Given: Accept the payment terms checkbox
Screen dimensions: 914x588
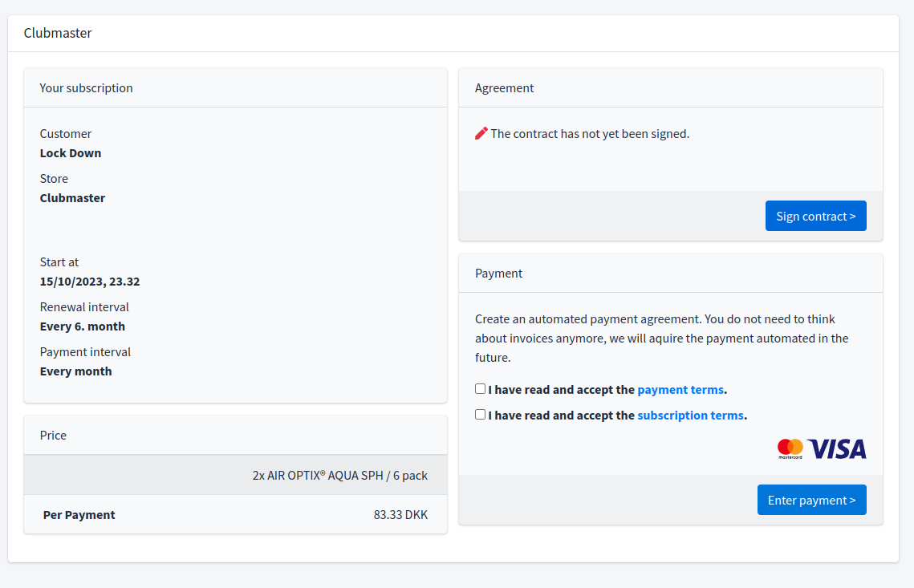Looking at the screenshot, I should click(x=480, y=389).
